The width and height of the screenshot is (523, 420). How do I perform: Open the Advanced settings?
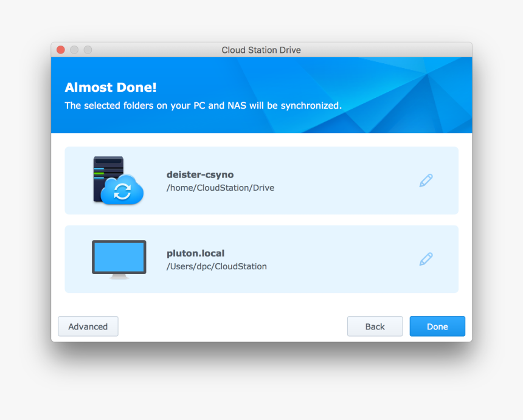pos(88,326)
